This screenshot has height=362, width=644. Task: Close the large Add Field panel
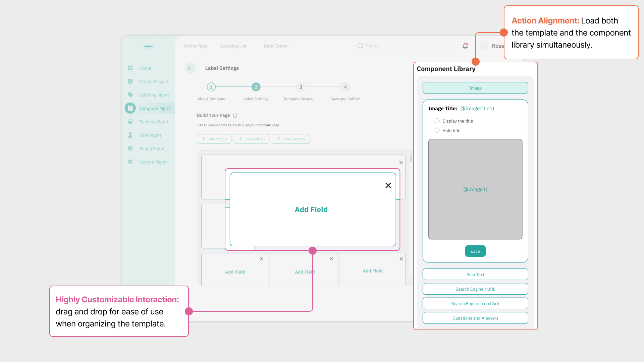388,185
